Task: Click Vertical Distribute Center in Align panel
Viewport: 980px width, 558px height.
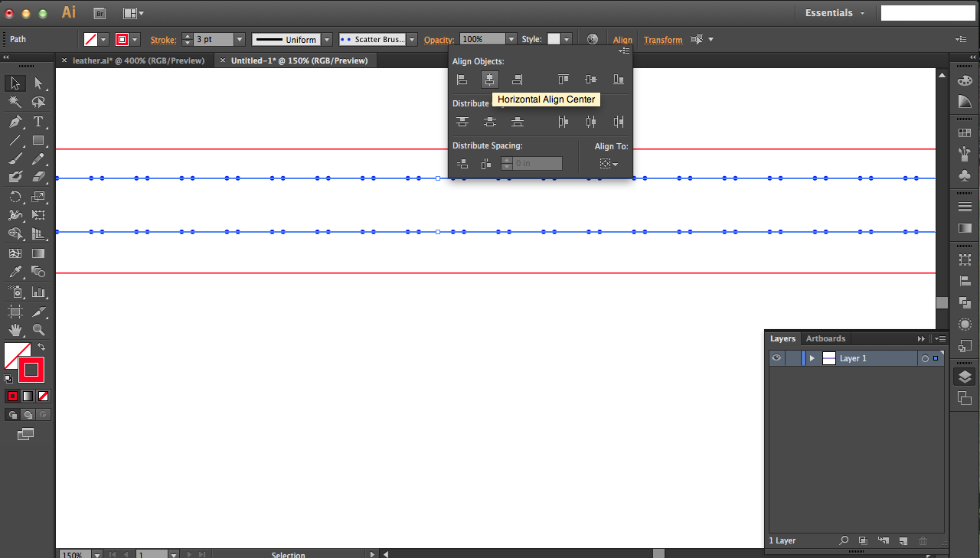Action: coord(489,121)
